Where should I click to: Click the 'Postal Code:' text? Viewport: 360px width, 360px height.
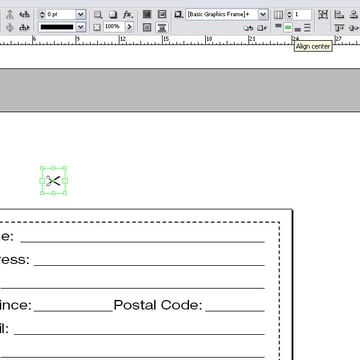coord(158,305)
